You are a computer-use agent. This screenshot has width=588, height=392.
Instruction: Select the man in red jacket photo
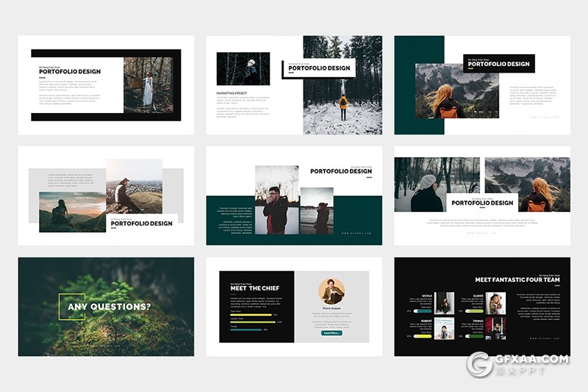(x=276, y=200)
